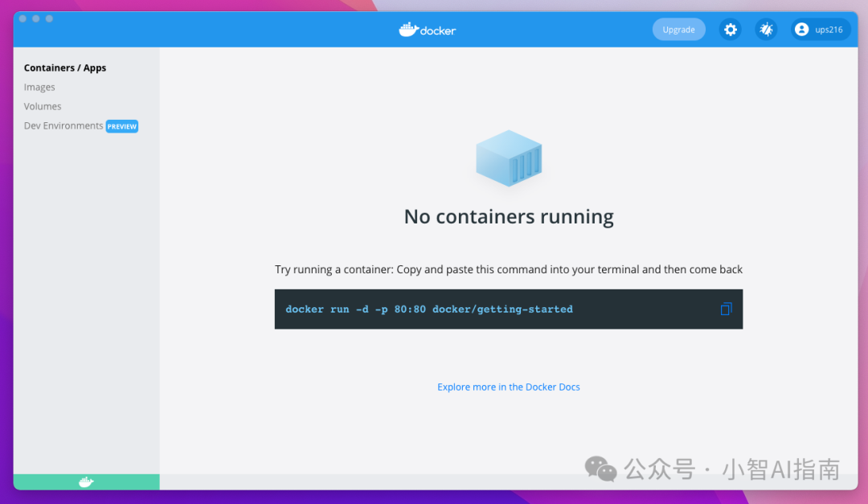Click the PREVIEW badge

(122, 126)
